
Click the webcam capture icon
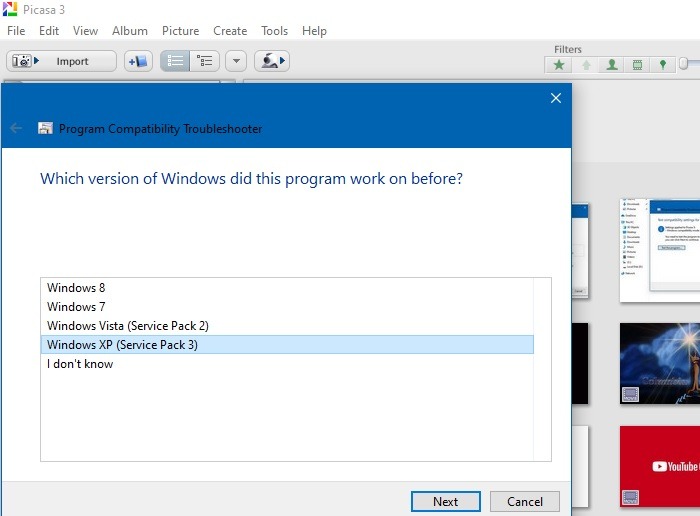click(272, 61)
